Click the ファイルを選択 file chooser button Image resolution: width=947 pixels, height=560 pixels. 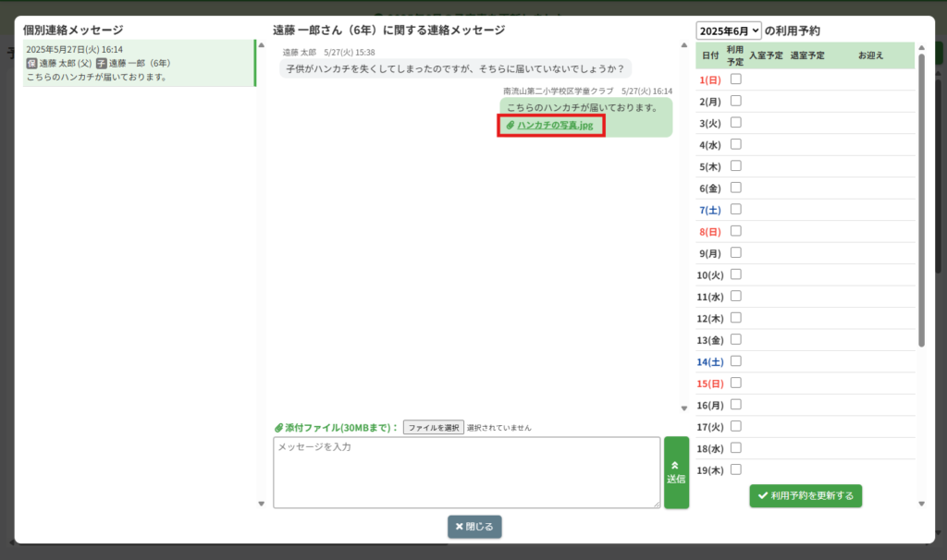point(433,428)
